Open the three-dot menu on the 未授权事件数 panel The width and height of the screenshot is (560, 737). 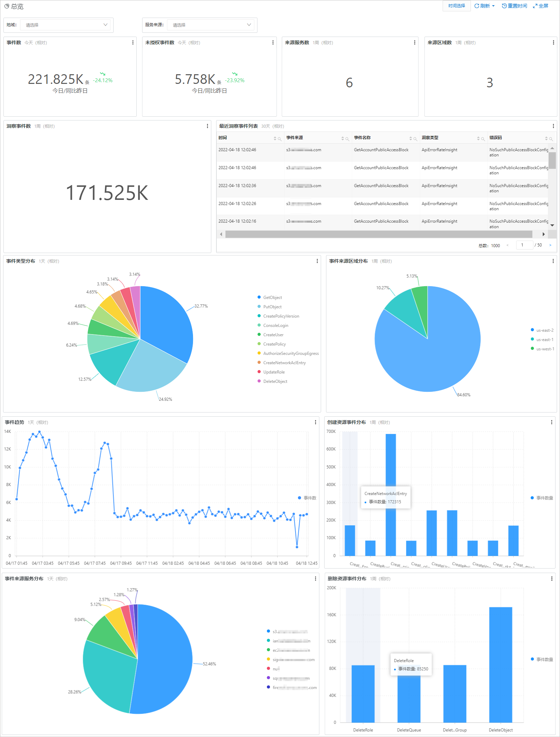[273, 42]
